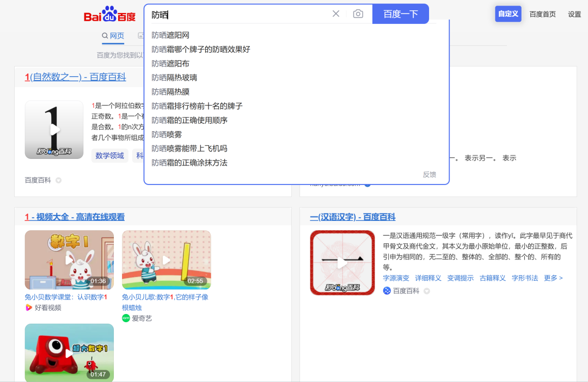Click the 超大数字1 video thumbnail
Screen dimensions: 588x382
[x=69, y=353]
